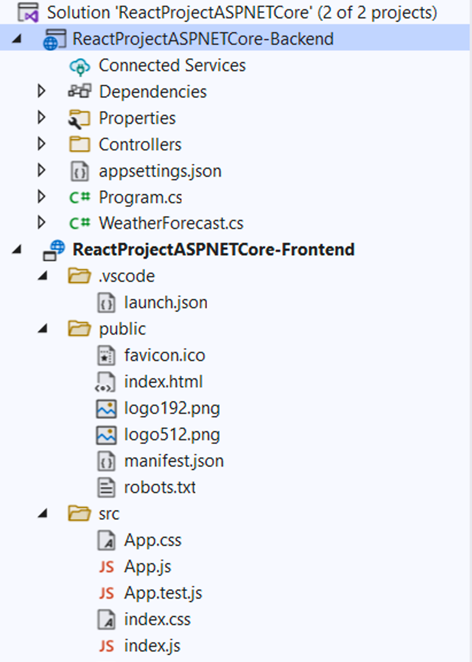Select favicon.ico file name
The image size is (472, 662).
(165, 355)
